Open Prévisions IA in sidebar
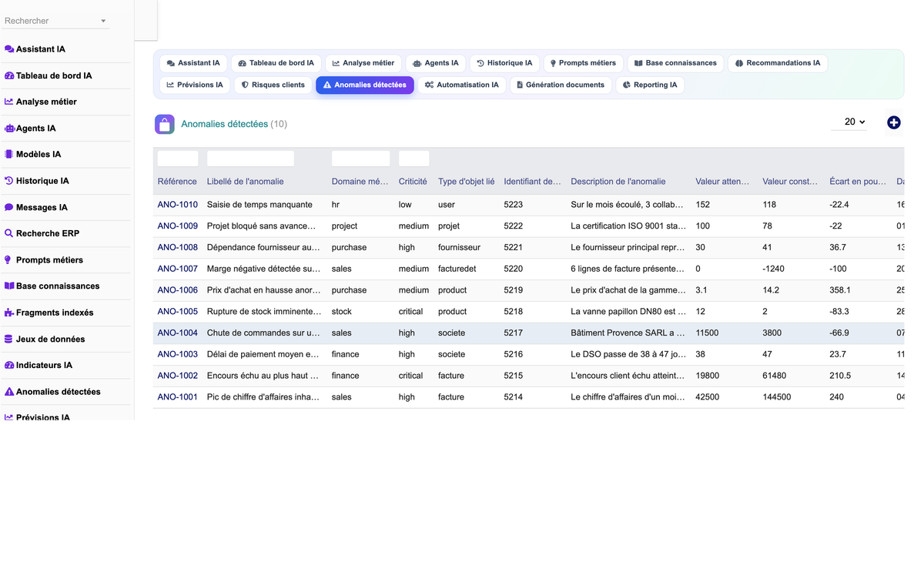This screenshot has height=572, width=924. (37, 417)
